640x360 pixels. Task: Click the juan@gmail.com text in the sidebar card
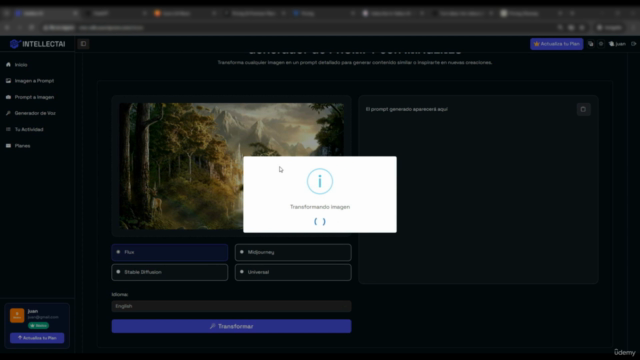tap(43, 317)
